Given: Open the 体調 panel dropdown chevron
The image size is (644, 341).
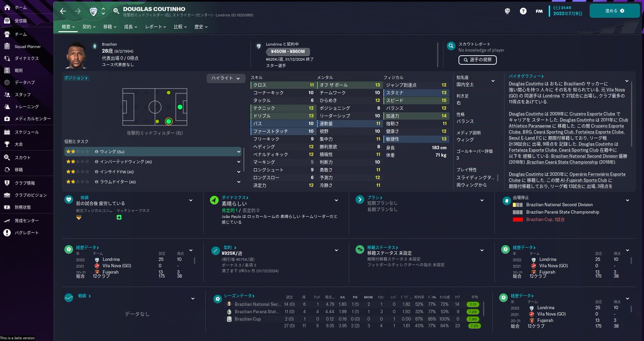Looking at the screenshot, I should (191, 199).
